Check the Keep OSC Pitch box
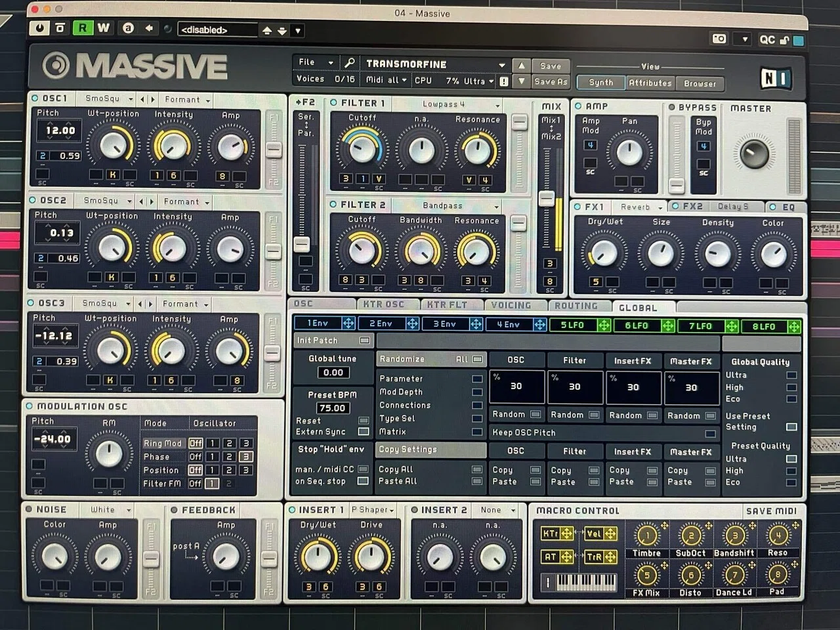 pos(710,433)
